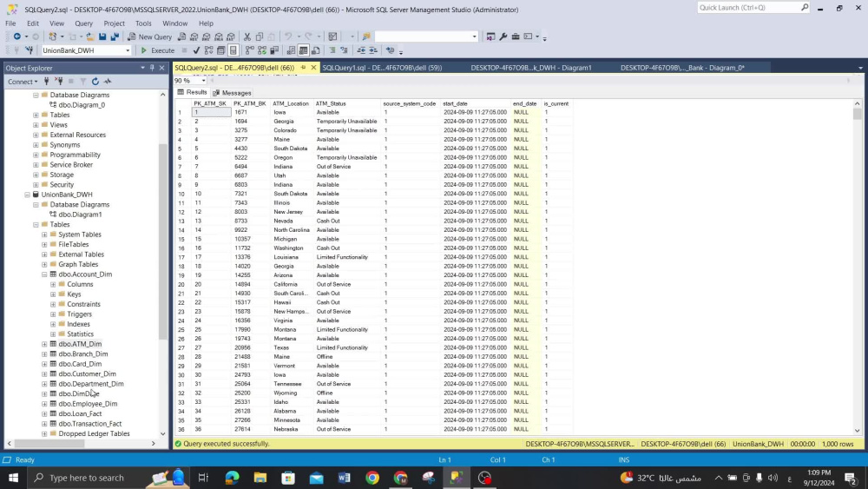Click the PK_ATM_BK column header
The width and height of the screenshot is (868, 489).
[x=250, y=103]
